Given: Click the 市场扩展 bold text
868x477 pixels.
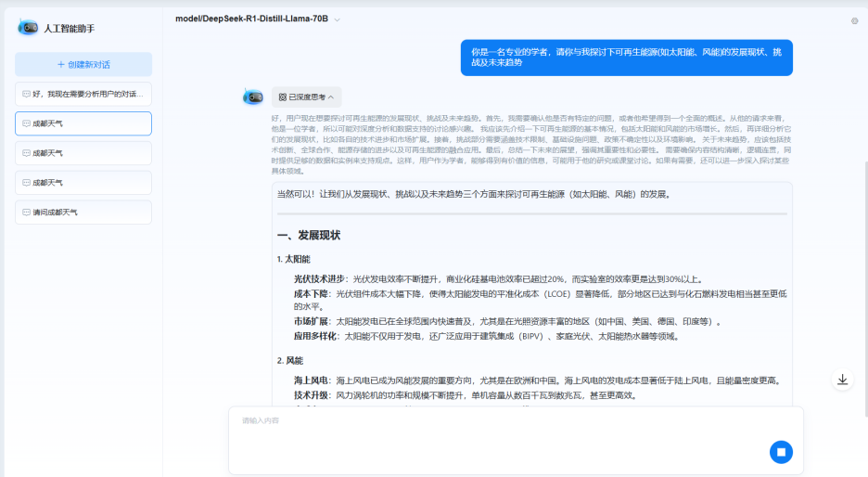Looking at the screenshot, I should pyautogui.click(x=311, y=321).
